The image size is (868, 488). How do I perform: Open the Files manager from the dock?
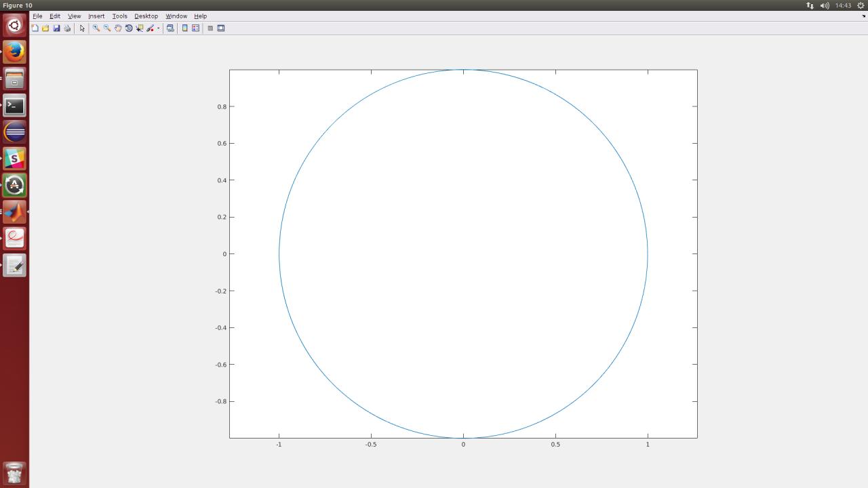pyautogui.click(x=14, y=79)
